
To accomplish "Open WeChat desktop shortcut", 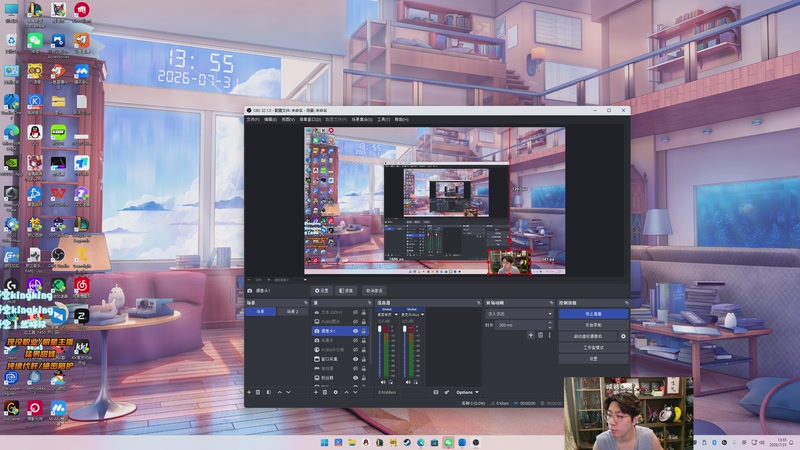I will tap(35, 41).
